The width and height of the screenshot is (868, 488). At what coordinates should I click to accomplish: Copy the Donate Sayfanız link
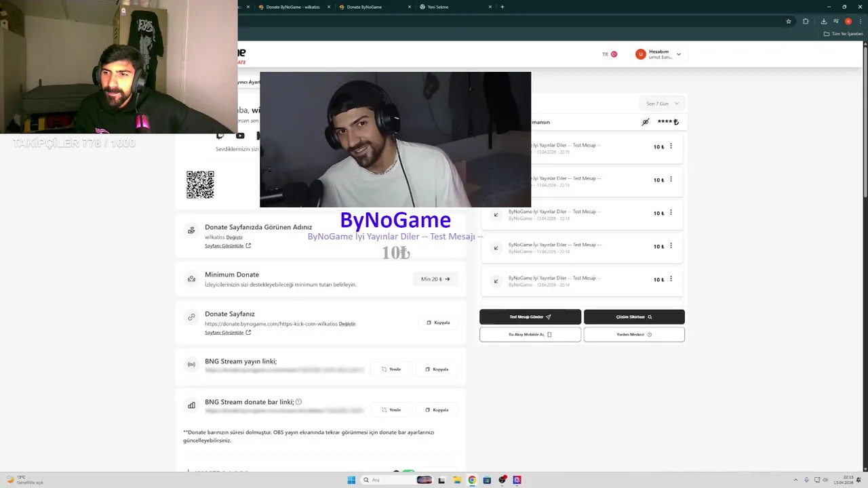point(438,323)
